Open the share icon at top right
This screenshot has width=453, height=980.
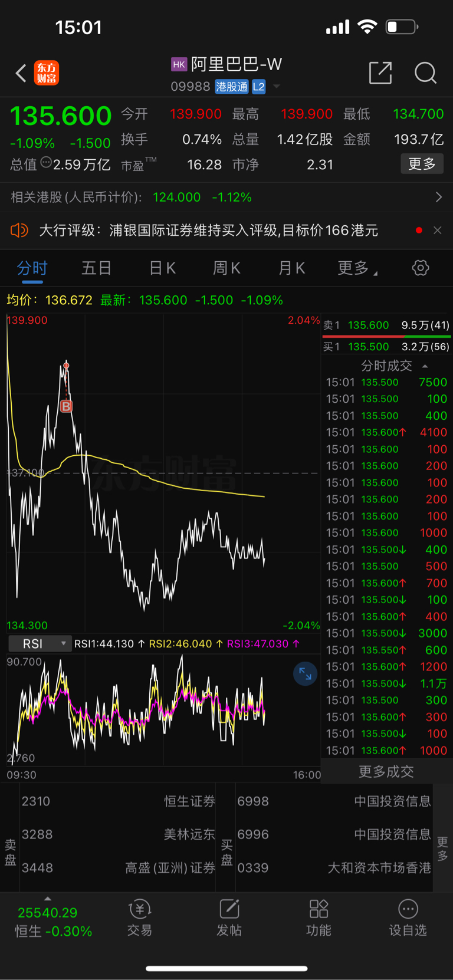[x=380, y=73]
